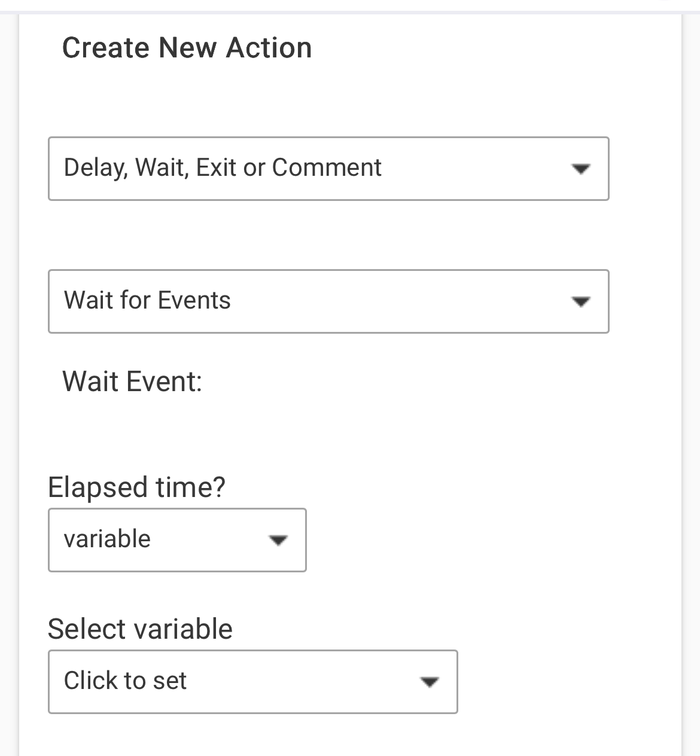Click the arrow beside 'Delay, Wait, Exit or Comment'

click(x=580, y=169)
